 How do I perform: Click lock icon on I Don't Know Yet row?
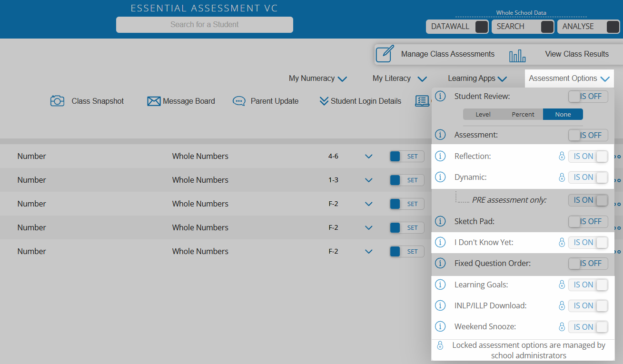pos(562,242)
